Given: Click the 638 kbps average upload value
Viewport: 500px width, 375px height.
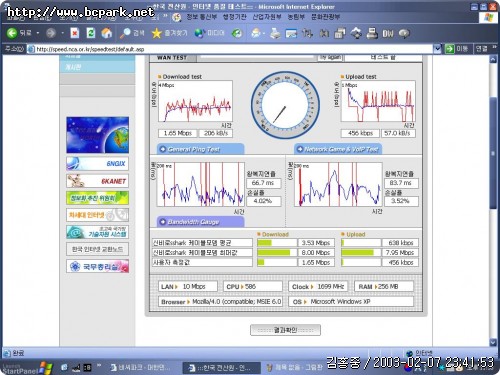Looking at the screenshot, I should point(400,243).
